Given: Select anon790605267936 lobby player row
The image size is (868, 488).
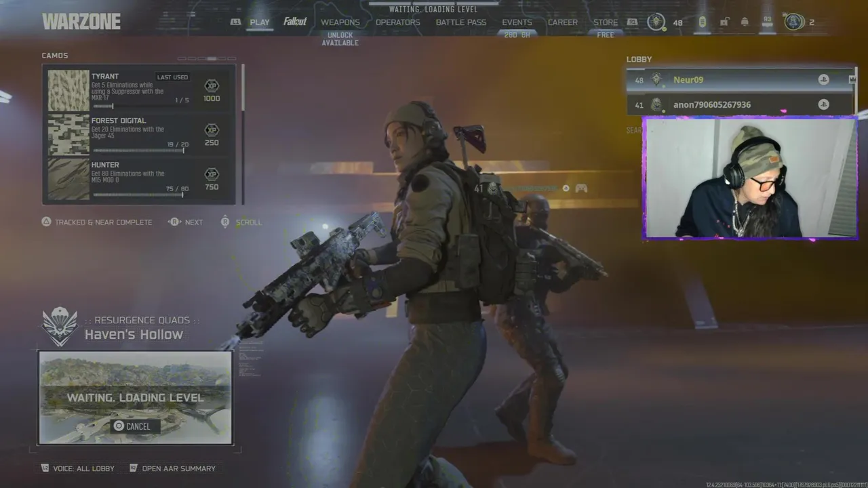Looking at the screenshot, I should (x=739, y=104).
